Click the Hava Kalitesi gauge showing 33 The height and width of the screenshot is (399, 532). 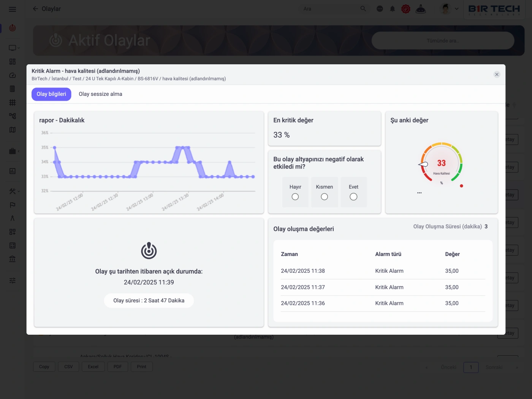coord(441,164)
